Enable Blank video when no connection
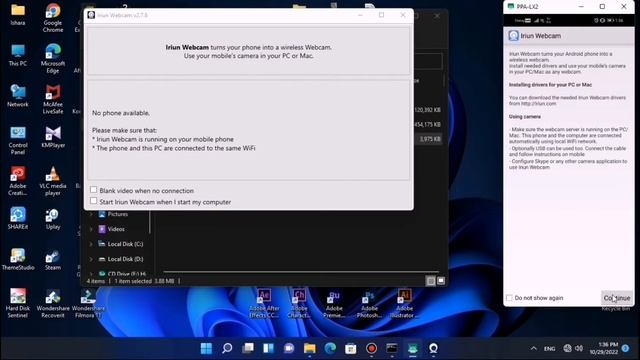 tap(93, 190)
